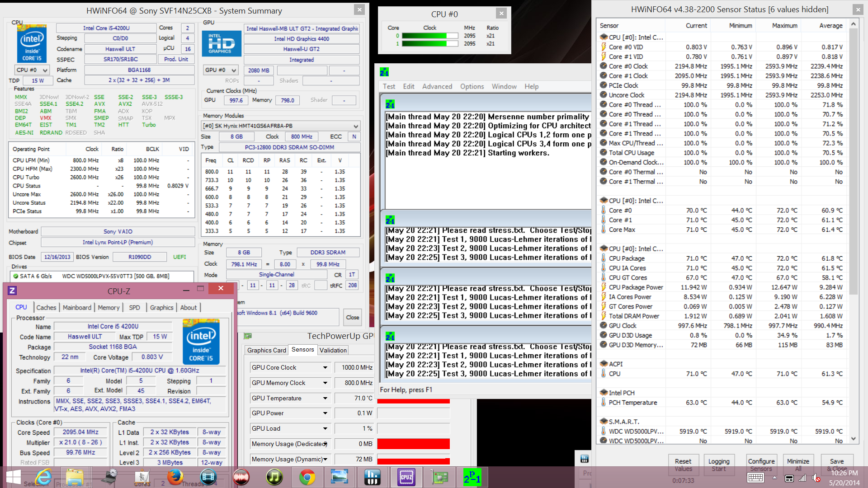Show hidden tray icons
Viewport: 868px width, 488px height.
pos(774,478)
